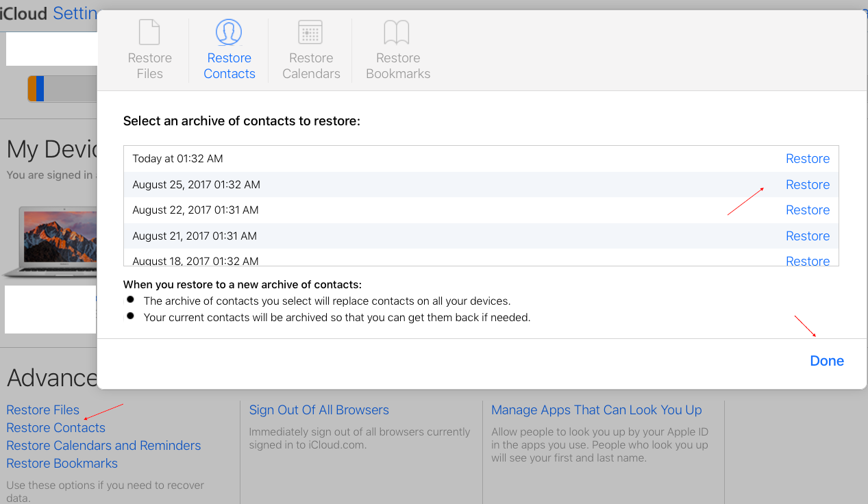
Task: Click the Restore Calendars grid icon
Action: 310,32
